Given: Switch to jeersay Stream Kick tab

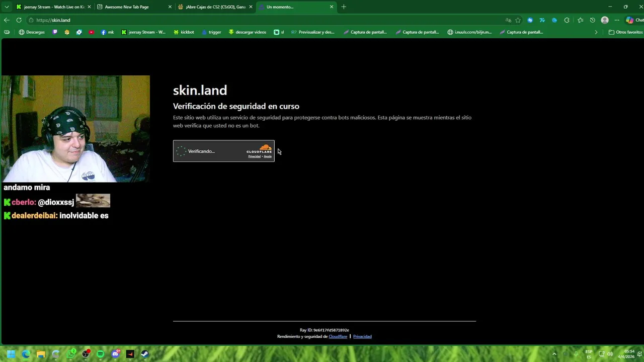Looking at the screenshot, I should [53, 7].
